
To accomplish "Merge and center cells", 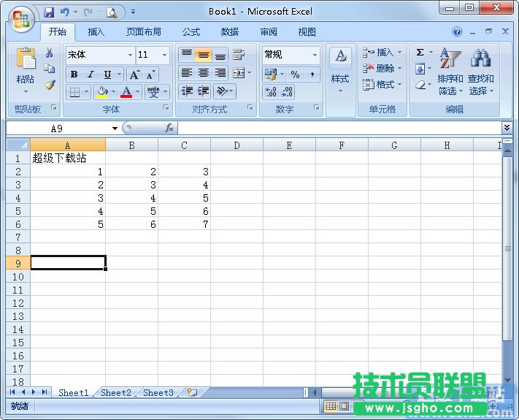I will click(x=239, y=73).
